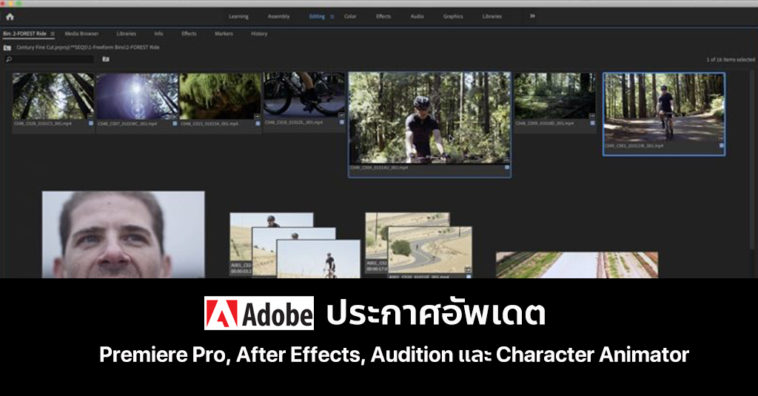Select the highlighted cyclist on trail thumbnail
This screenshot has width=758, height=396.
[664, 107]
